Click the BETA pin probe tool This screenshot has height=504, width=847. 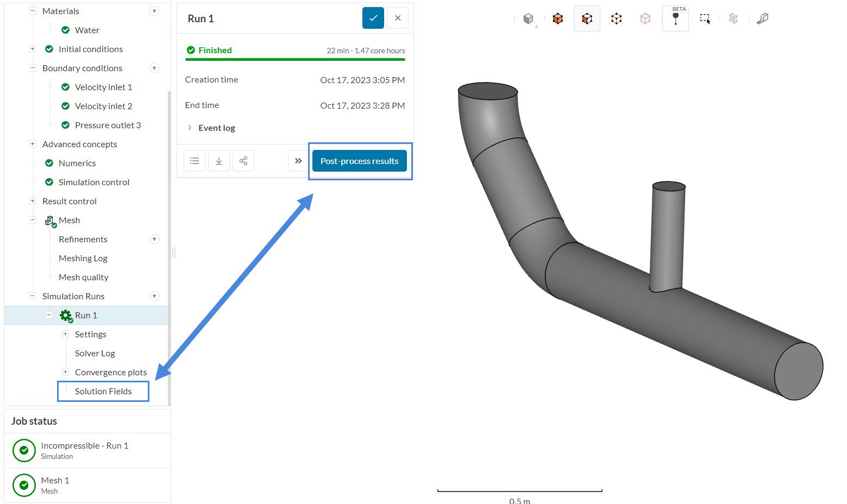tap(675, 18)
